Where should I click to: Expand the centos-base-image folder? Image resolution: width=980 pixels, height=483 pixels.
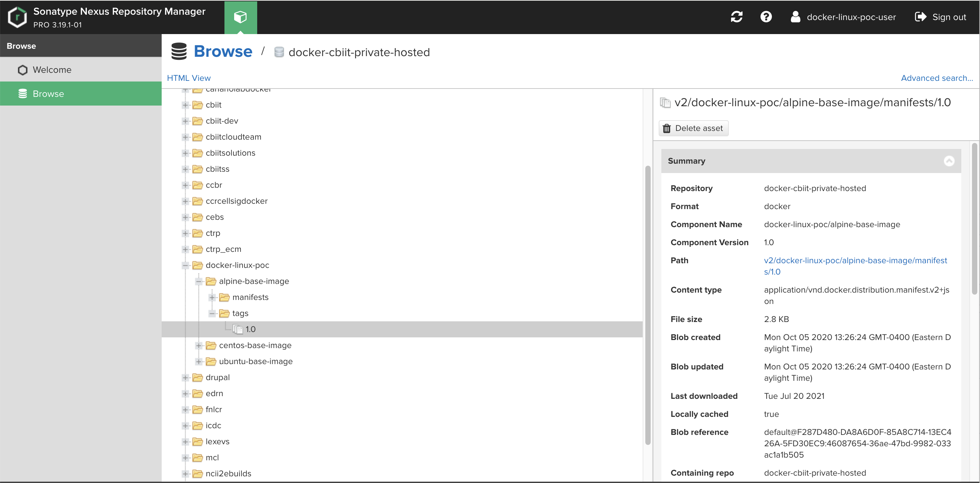[x=199, y=346]
